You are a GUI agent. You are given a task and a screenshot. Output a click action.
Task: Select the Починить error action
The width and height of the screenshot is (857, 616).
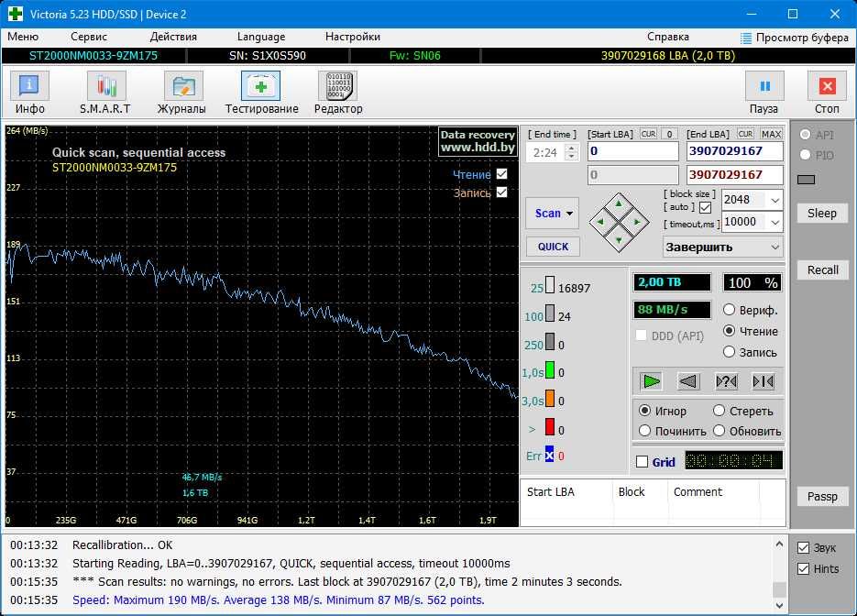pyautogui.click(x=645, y=431)
